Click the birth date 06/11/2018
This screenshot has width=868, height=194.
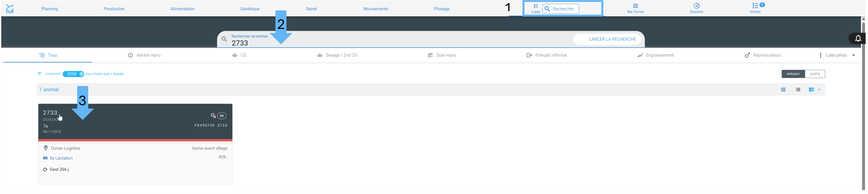(52, 132)
